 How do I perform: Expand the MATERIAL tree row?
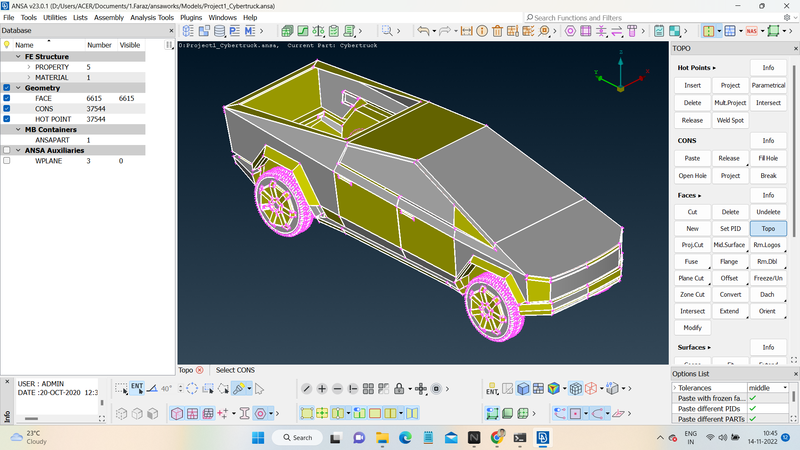(x=29, y=78)
